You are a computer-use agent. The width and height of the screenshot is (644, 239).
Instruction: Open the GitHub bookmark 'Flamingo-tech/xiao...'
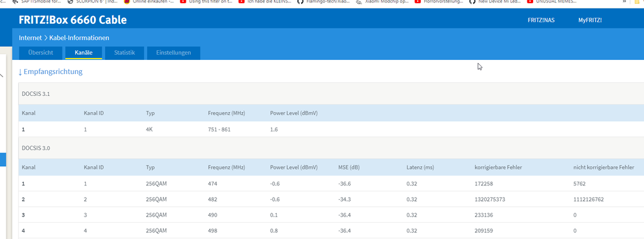click(324, 2)
